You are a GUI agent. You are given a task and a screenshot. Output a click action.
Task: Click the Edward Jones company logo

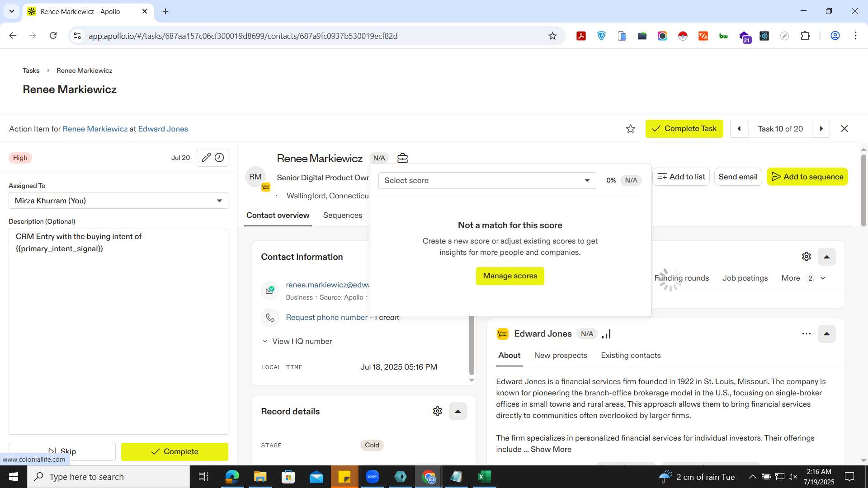502,334
